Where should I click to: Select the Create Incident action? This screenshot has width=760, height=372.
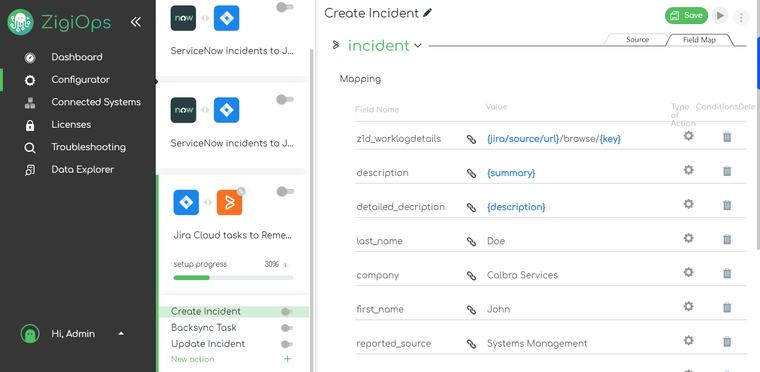point(206,311)
